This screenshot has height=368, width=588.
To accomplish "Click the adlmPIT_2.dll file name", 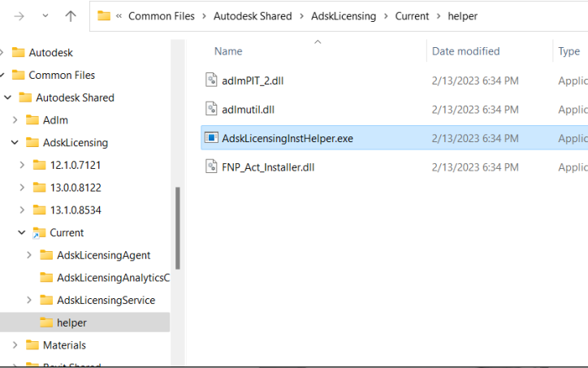I will (253, 80).
